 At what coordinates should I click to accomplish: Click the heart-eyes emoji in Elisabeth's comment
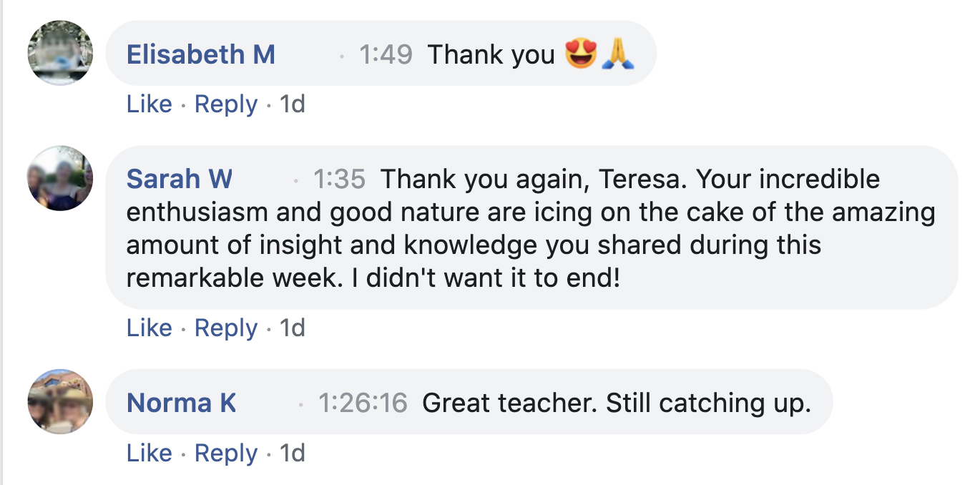pos(580,54)
